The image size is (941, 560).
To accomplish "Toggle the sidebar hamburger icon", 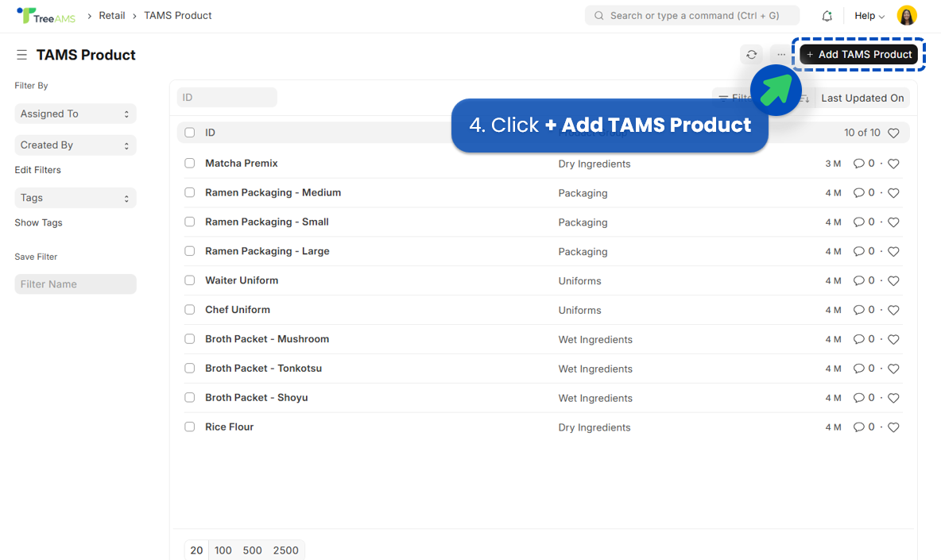I will pos(21,55).
